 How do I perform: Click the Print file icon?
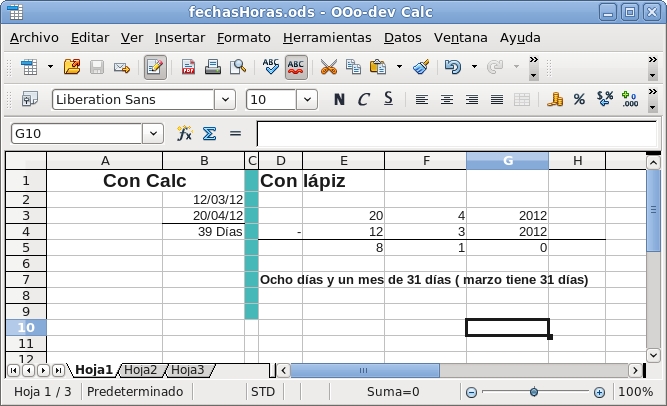pyautogui.click(x=213, y=67)
